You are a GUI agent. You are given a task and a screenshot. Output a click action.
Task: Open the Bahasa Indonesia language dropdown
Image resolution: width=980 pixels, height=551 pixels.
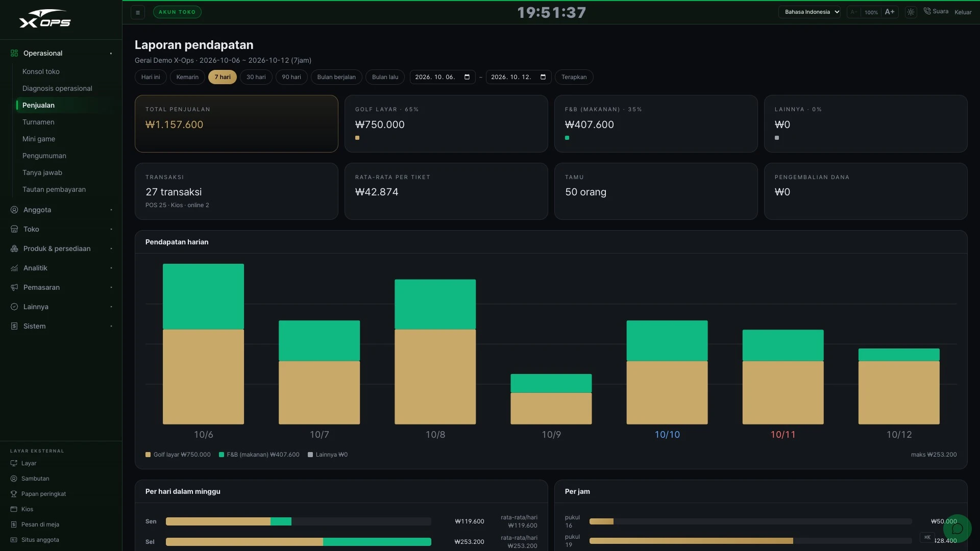(x=810, y=12)
